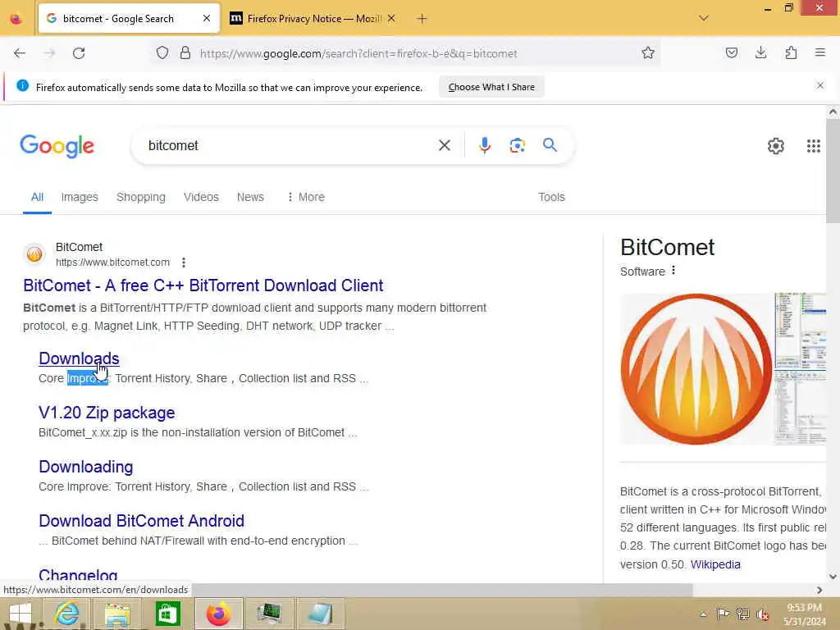The height and width of the screenshot is (630, 840).
Task: Click the scroll down arrow of page
Action: coord(833,577)
